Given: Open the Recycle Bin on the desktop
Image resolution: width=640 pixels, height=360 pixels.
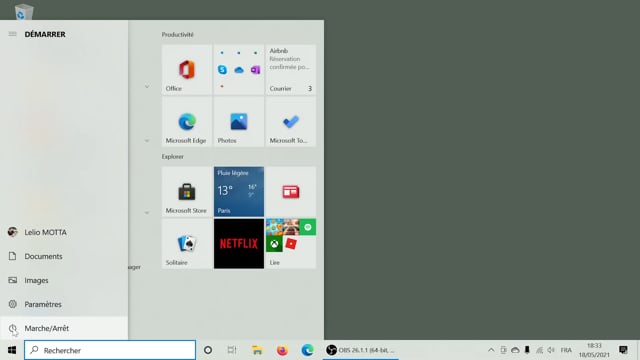Looking at the screenshot, I should tap(23, 11).
